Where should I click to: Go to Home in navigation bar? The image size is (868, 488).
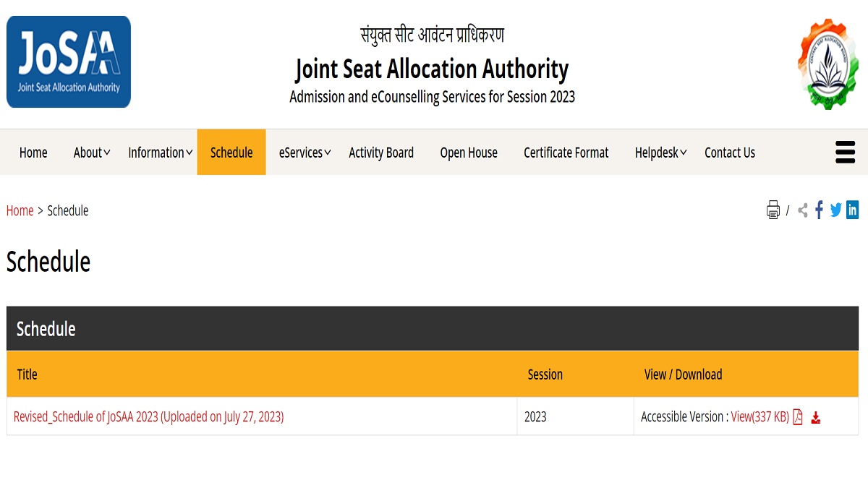(x=33, y=153)
